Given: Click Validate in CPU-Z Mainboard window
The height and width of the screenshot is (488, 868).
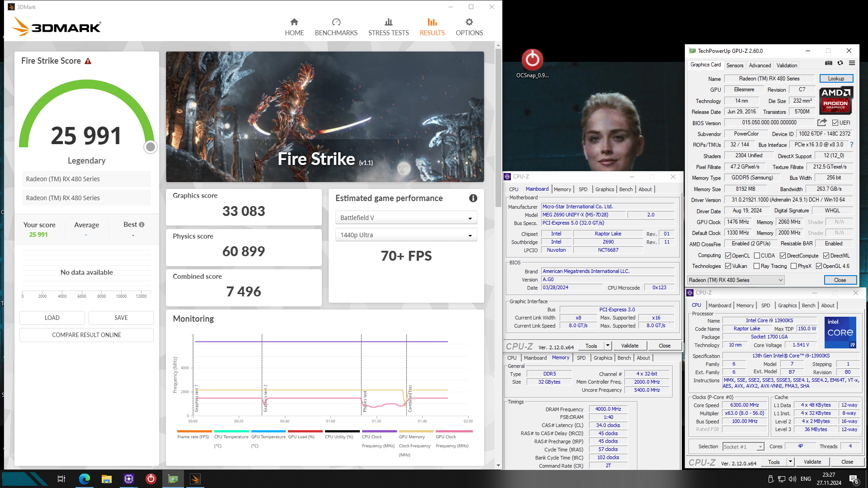Looking at the screenshot, I should [x=630, y=346].
